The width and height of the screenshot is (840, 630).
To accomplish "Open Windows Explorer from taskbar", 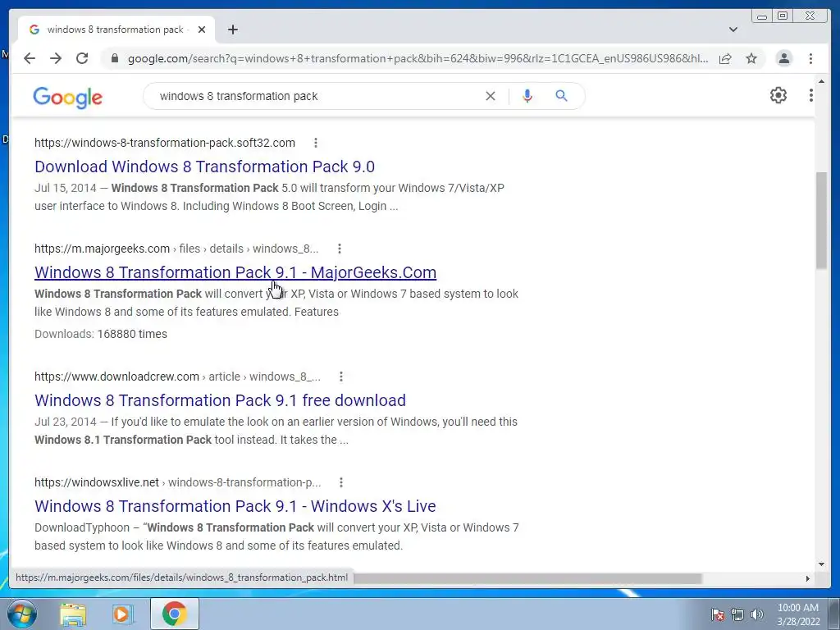I will tap(73, 614).
